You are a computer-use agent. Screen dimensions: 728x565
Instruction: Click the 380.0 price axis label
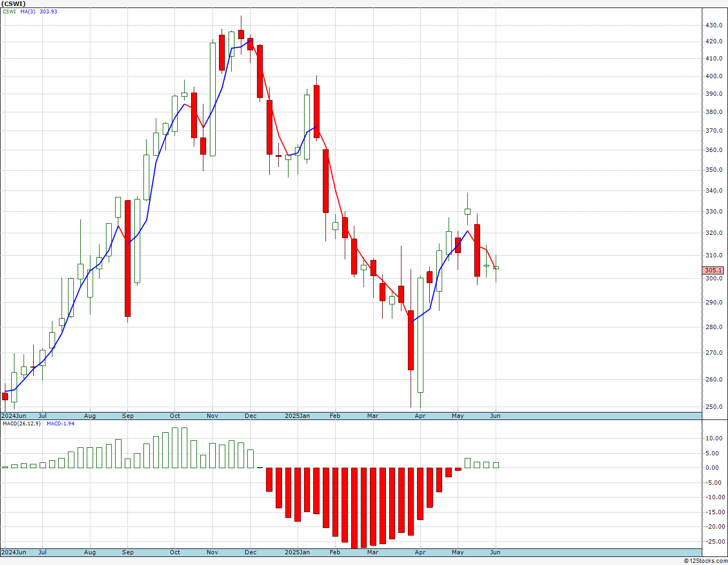(714, 112)
